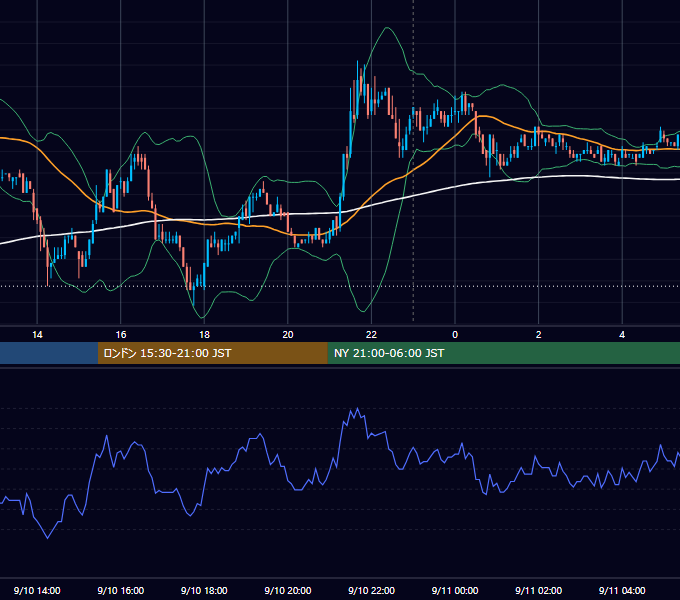Screen dimensions: 680x600
Task: Click the 9/11 02:00 date label
Action: point(539,590)
